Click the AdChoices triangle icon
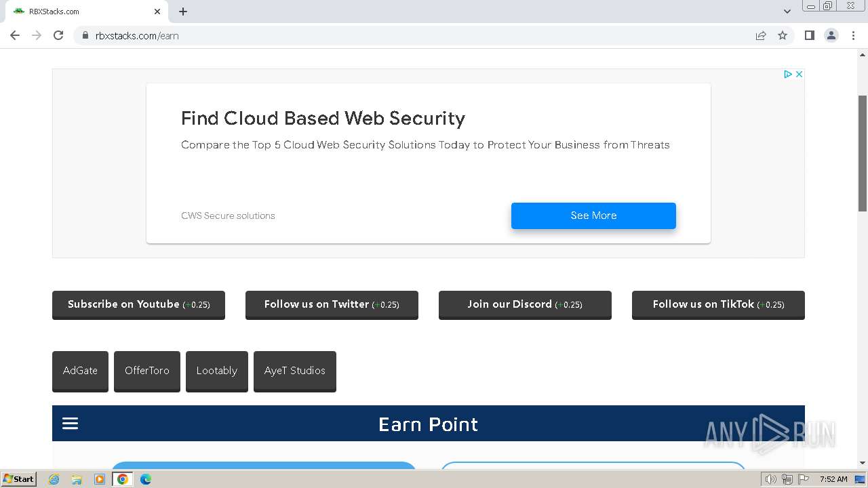 (x=788, y=74)
